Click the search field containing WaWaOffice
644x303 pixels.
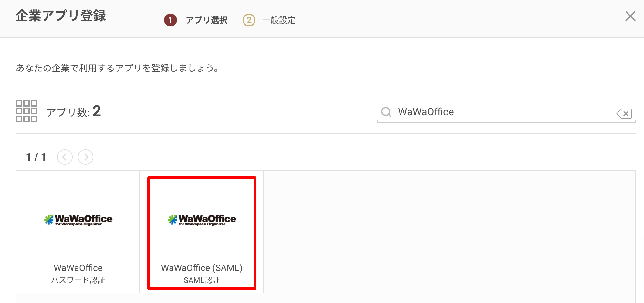coord(506,112)
